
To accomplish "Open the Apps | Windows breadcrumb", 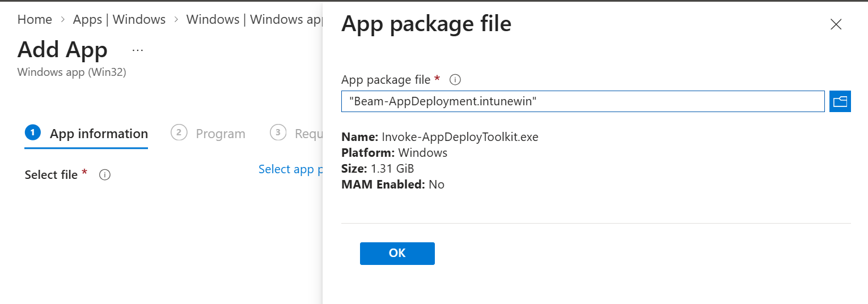I will coord(119,19).
